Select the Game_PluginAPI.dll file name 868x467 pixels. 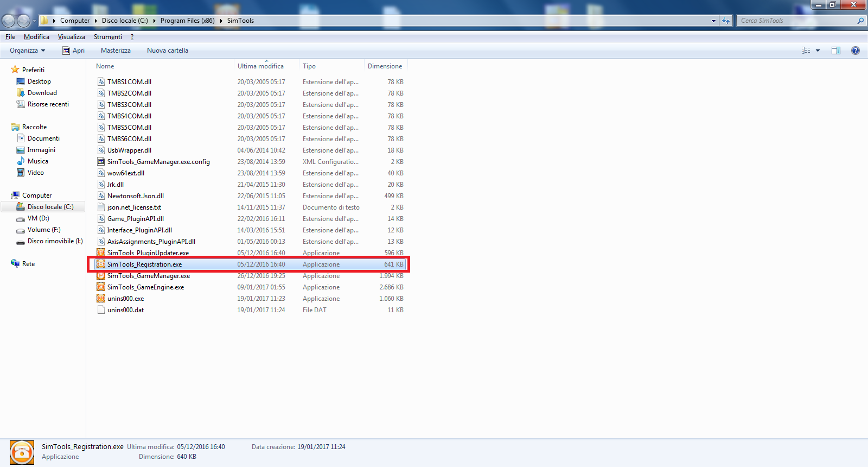[136, 219]
